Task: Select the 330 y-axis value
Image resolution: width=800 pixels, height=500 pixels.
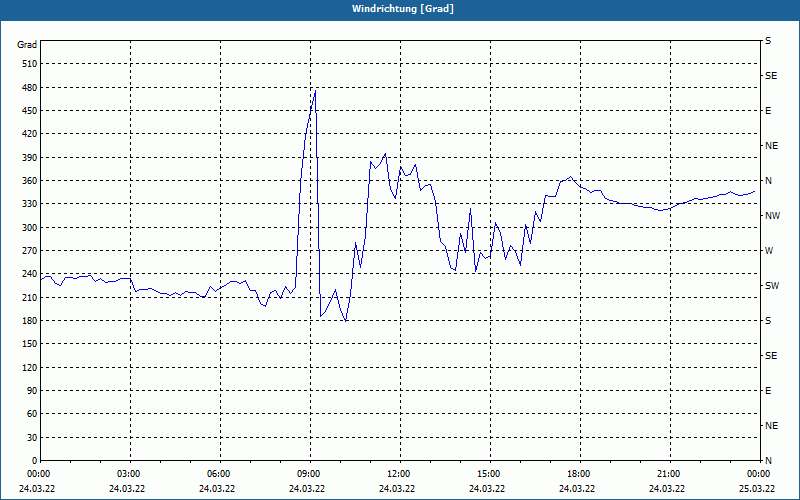Action: (30, 204)
